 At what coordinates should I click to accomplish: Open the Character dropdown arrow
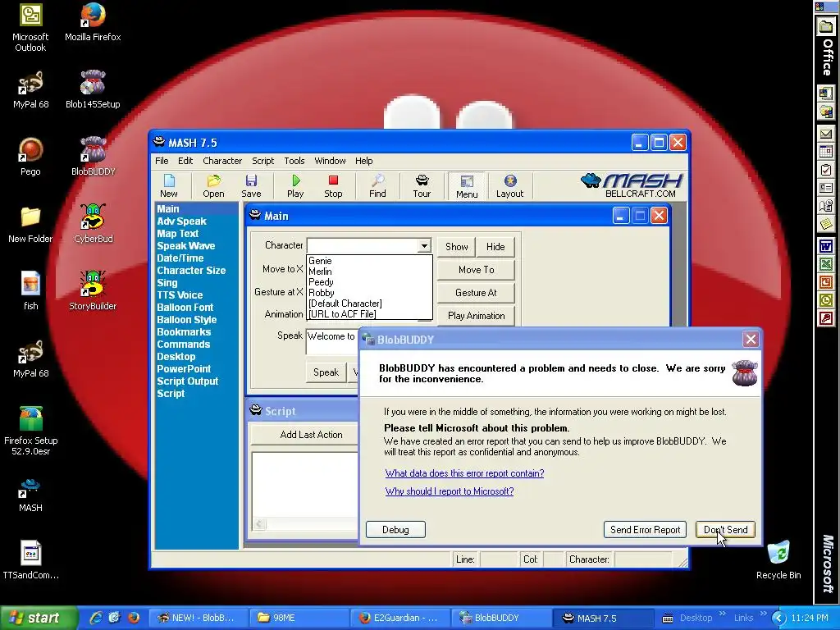pyautogui.click(x=424, y=246)
